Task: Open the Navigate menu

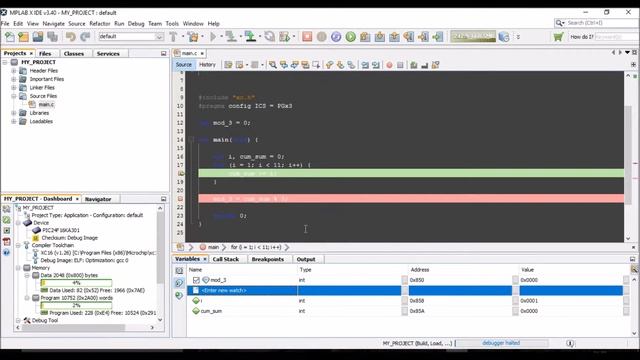Action: tap(53, 24)
